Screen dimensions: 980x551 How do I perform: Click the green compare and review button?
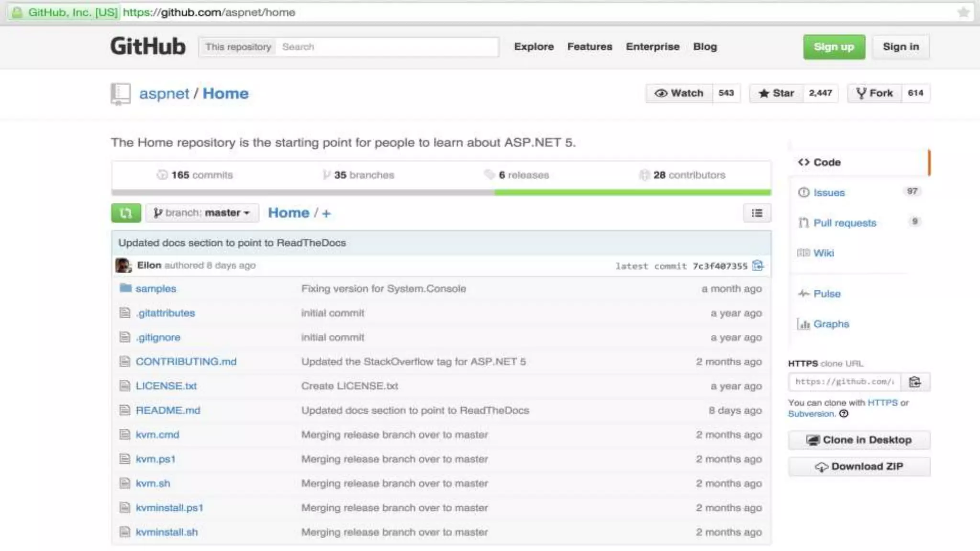tap(126, 213)
